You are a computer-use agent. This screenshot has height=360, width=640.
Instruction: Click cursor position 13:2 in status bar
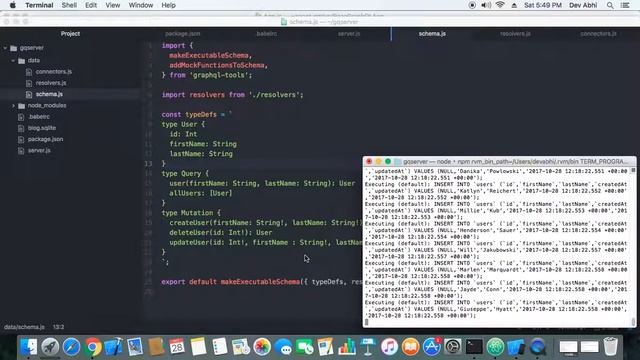(58, 327)
